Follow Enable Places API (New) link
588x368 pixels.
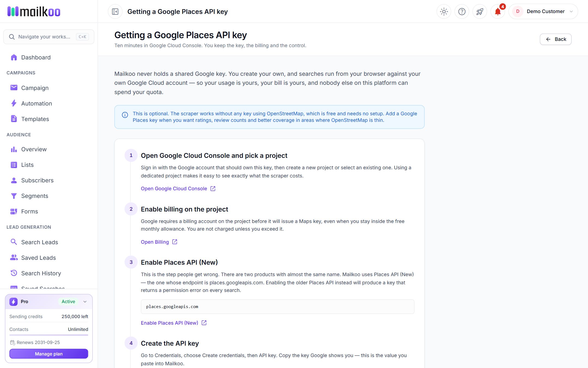174,323
